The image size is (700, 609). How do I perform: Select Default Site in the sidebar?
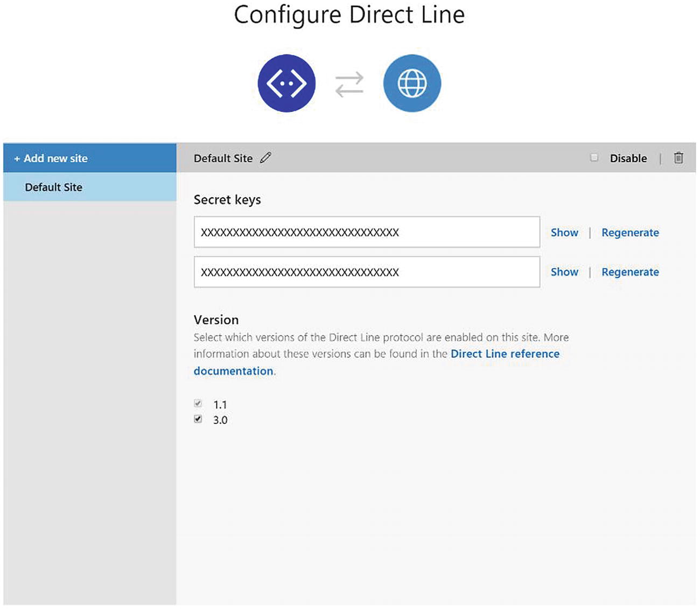pyautogui.click(x=54, y=187)
